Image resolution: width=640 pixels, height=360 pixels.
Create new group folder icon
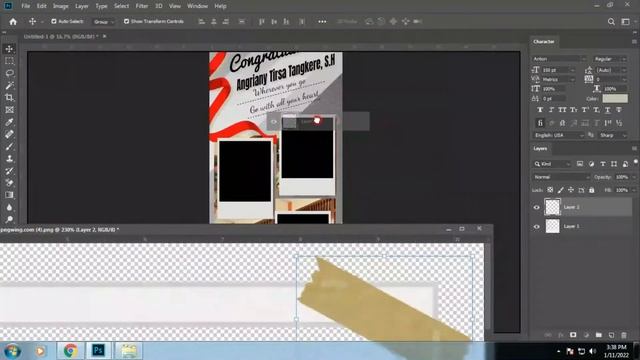tap(598, 335)
